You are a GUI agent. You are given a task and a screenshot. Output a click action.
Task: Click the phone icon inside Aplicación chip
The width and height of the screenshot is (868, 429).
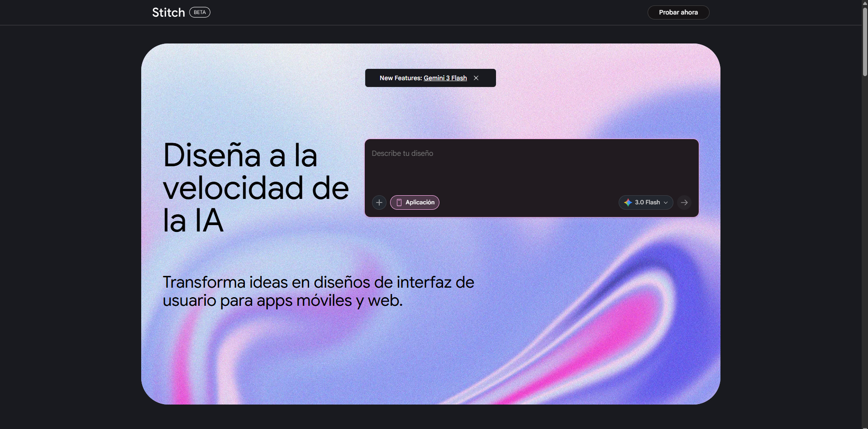tap(399, 202)
